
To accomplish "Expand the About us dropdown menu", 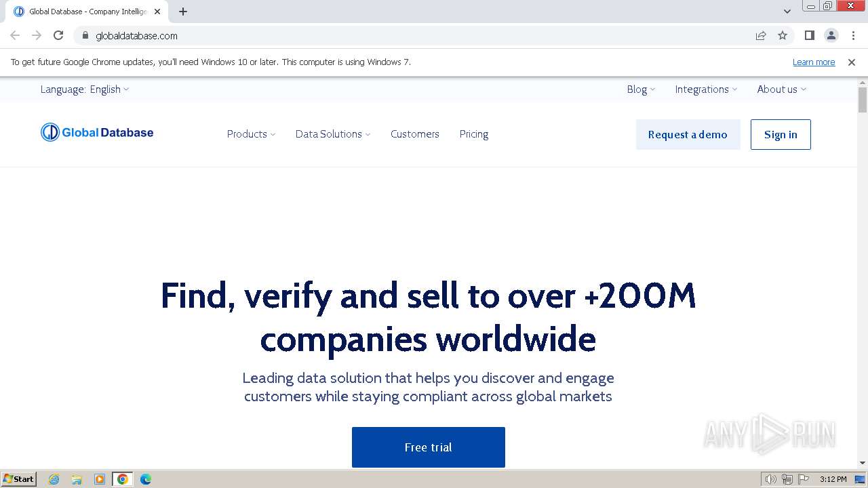I will point(782,89).
